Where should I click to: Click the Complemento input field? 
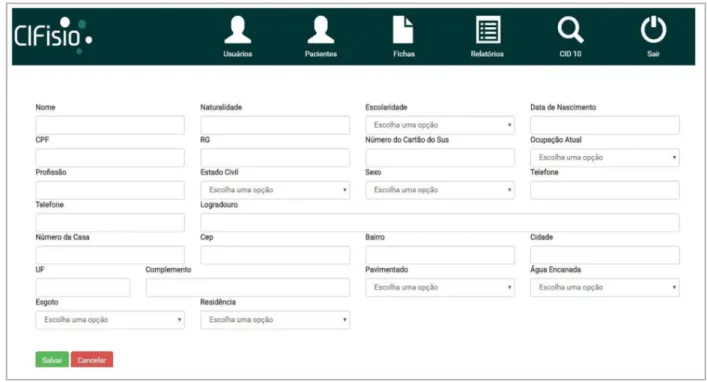click(248, 287)
